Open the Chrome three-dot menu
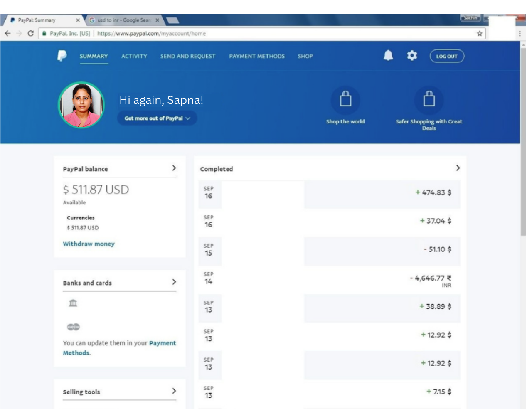This screenshot has width=532, height=409. point(520,33)
